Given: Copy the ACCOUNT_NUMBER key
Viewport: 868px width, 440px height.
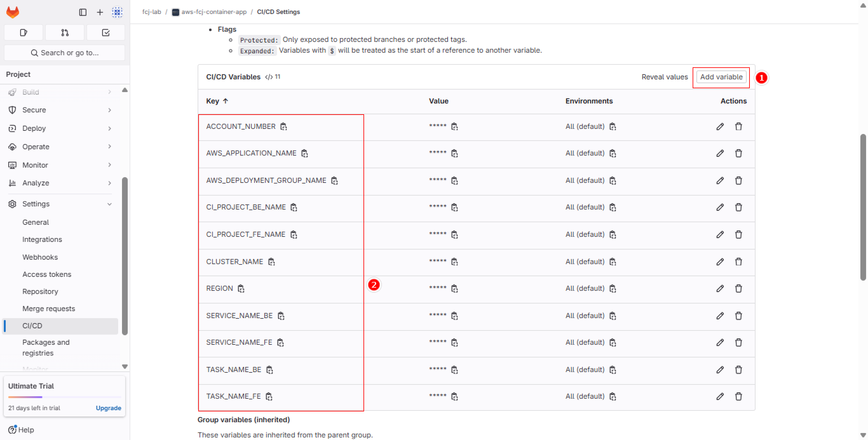Looking at the screenshot, I should coord(284,127).
